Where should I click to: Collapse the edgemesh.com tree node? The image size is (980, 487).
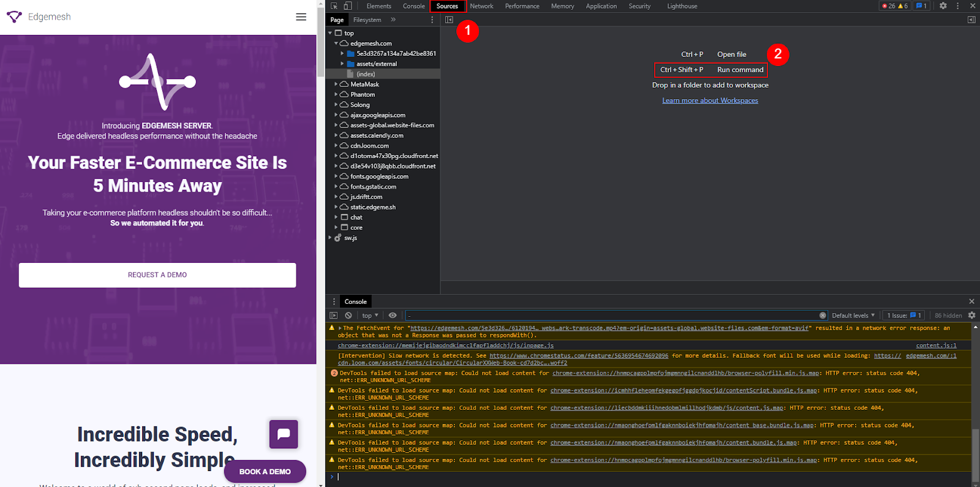pyautogui.click(x=336, y=43)
